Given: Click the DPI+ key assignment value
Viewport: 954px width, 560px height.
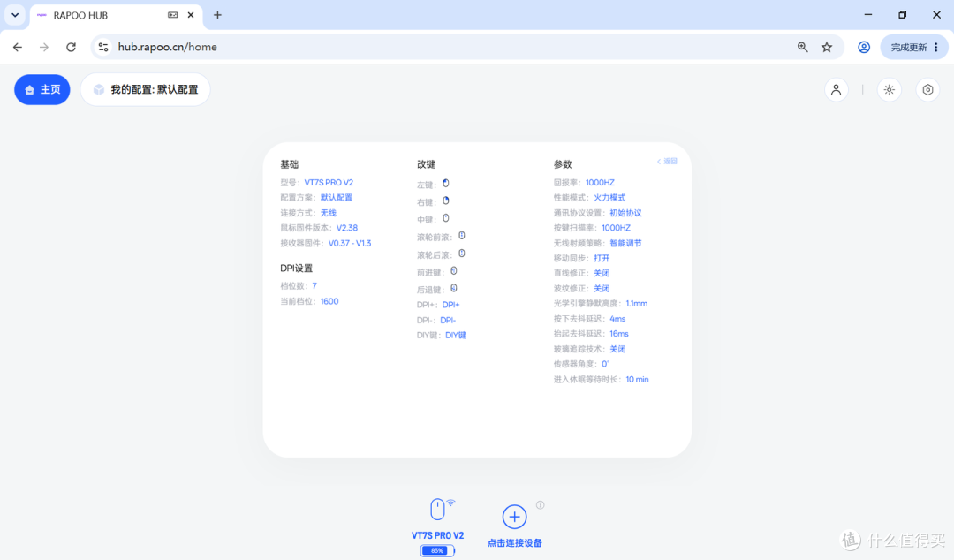Looking at the screenshot, I should pos(450,305).
